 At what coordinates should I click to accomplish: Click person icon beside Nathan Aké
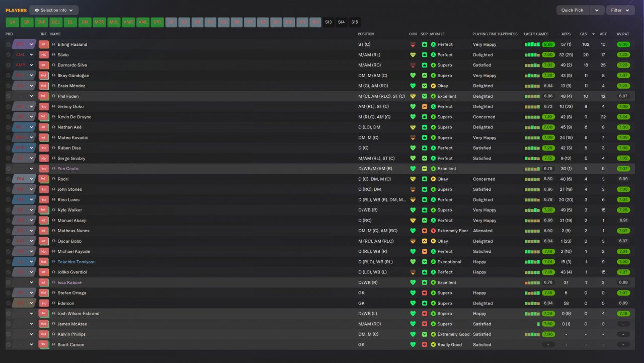coord(54,127)
